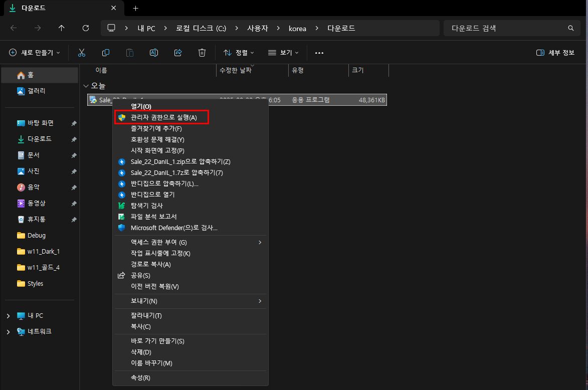This screenshot has width=588, height=390.
Task: Toggle the 세부 정보 details pane
Action: [555, 53]
